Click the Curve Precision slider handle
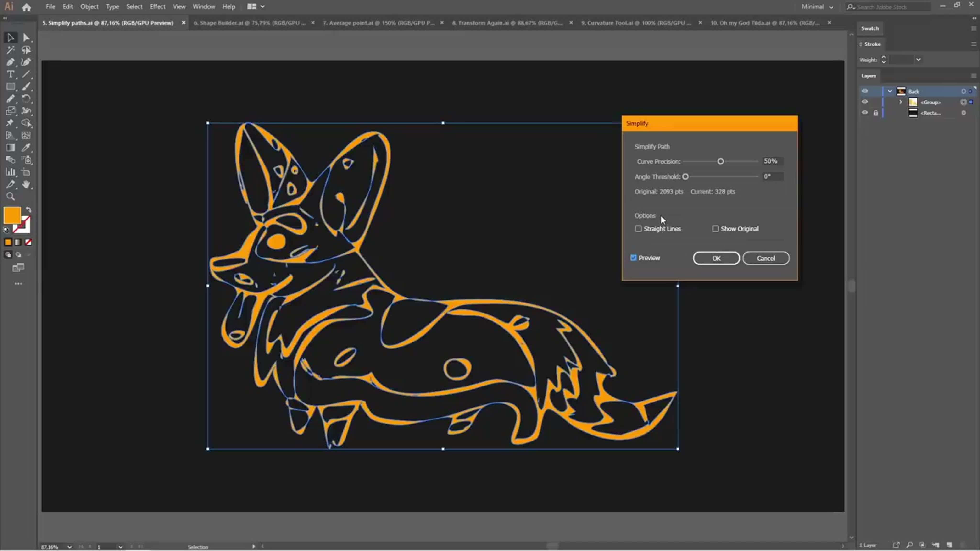The height and width of the screenshot is (551, 980). [720, 161]
